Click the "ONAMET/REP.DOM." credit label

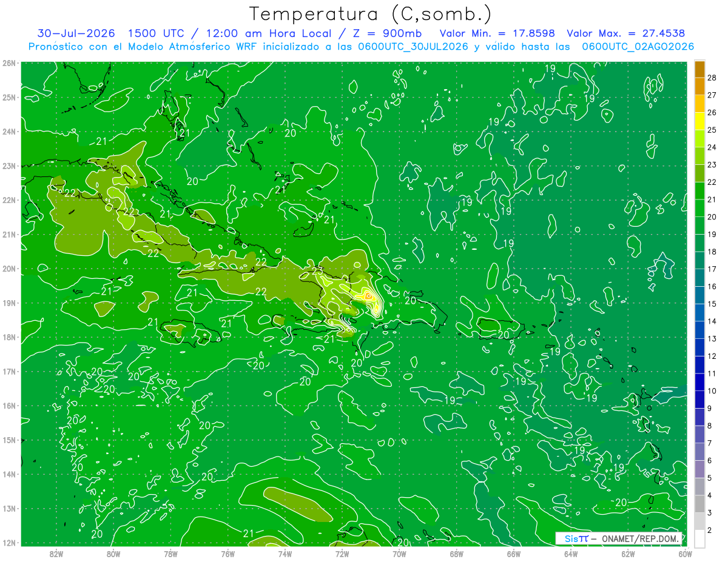(641, 538)
